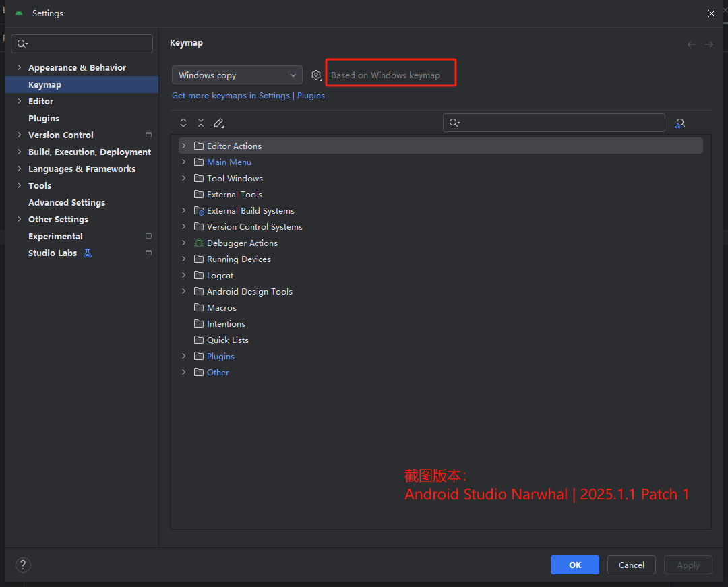The width and height of the screenshot is (728, 587).
Task: Expand the Editor Actions tree node
Action: (x=184, y=146)
